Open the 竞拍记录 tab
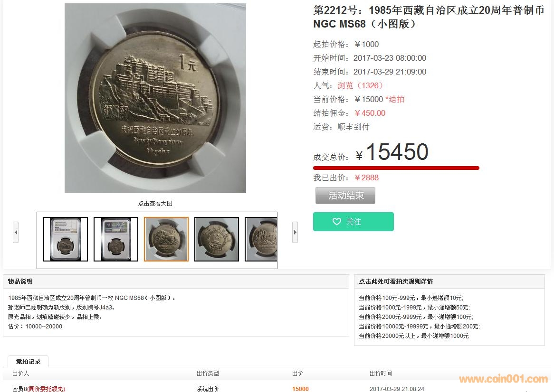This screenshot has width=554, height=392. point(28,361)
